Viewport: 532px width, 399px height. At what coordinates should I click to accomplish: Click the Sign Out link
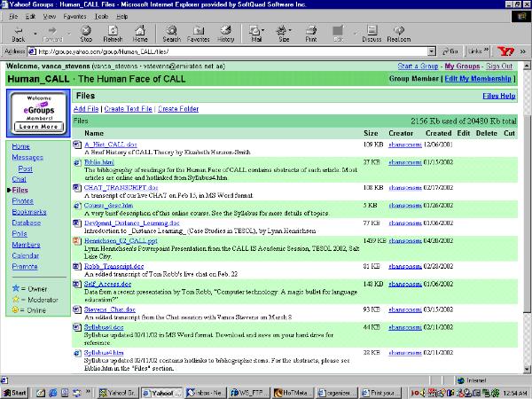coord(499,66)
